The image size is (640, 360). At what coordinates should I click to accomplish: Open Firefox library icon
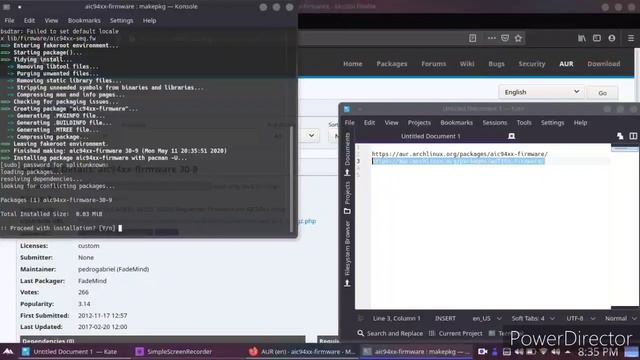tap(582, 38)
